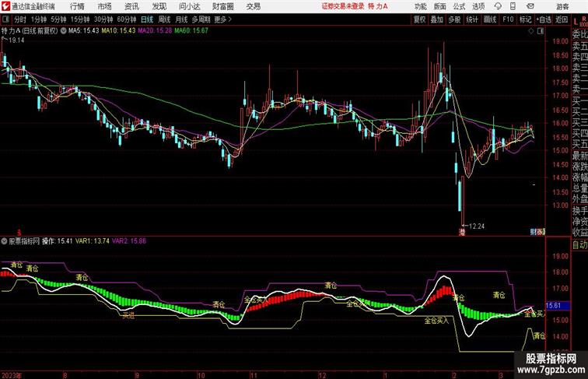Open the 市场 menu

104,6
